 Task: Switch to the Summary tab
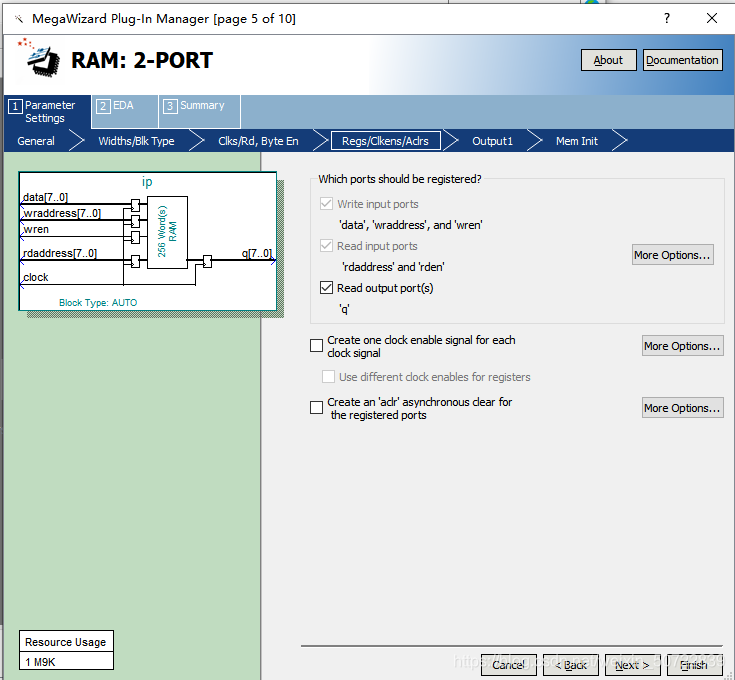(199, 111)
